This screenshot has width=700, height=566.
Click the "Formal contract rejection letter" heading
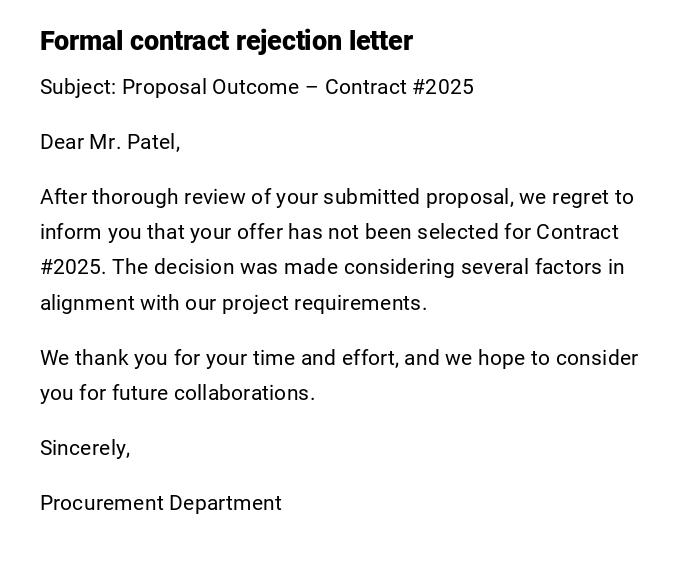click(226, 41)
